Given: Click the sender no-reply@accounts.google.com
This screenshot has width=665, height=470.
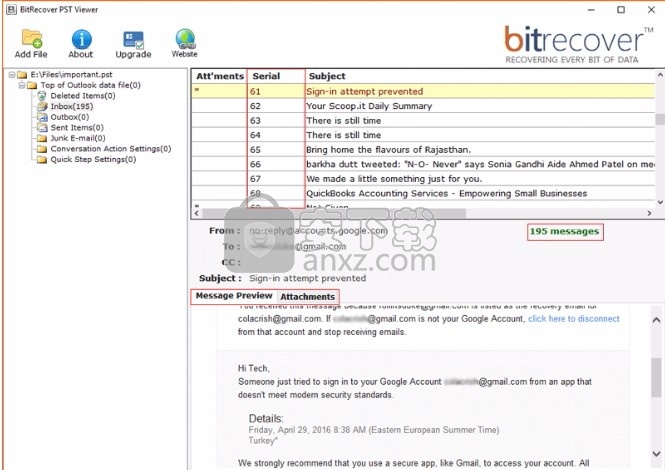Looking at the screenshot, I should click(318, 231).
